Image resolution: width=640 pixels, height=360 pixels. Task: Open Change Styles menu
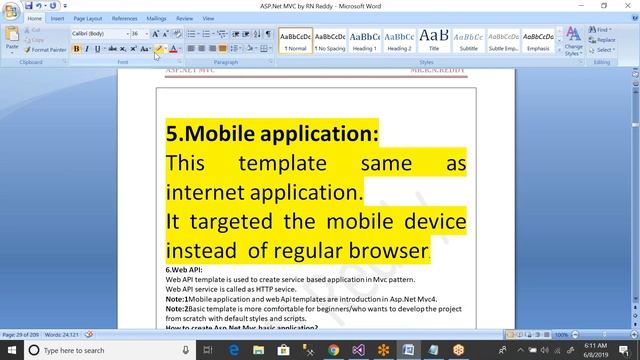coord(573,41)
